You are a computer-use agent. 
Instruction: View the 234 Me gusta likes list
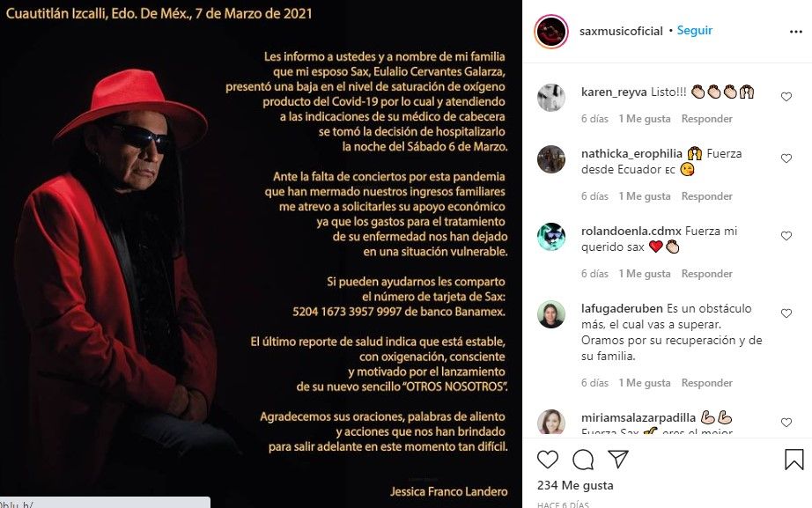click(575, 485)
